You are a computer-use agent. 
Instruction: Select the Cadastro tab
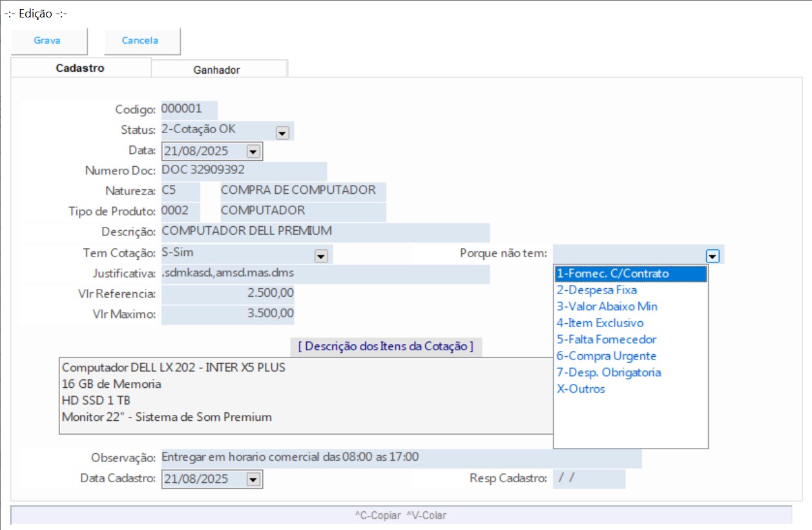coord(80,69)
